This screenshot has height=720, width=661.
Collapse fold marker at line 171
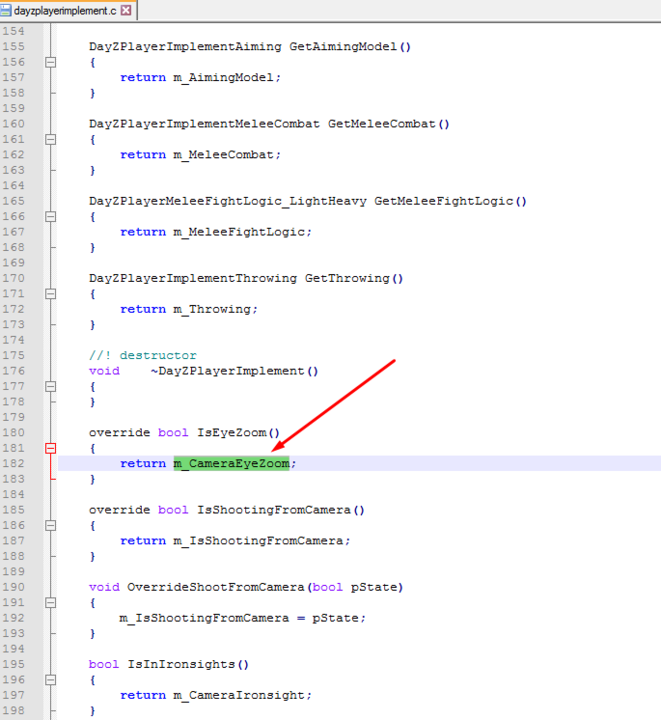50,293
